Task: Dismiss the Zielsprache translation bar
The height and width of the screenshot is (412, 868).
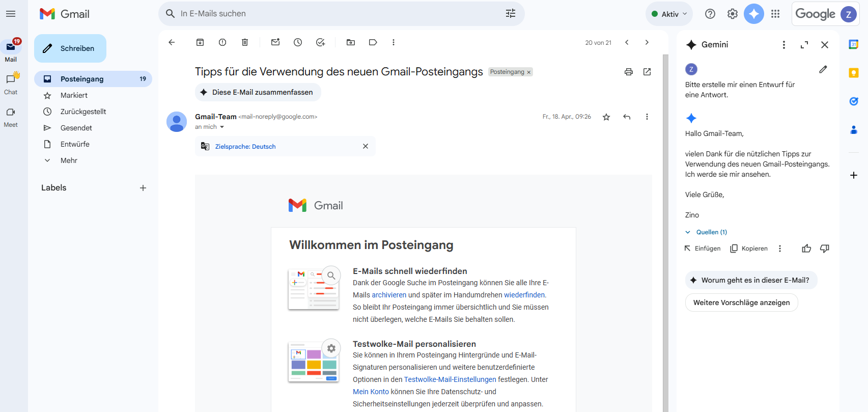Action: (x=366, y=146)
